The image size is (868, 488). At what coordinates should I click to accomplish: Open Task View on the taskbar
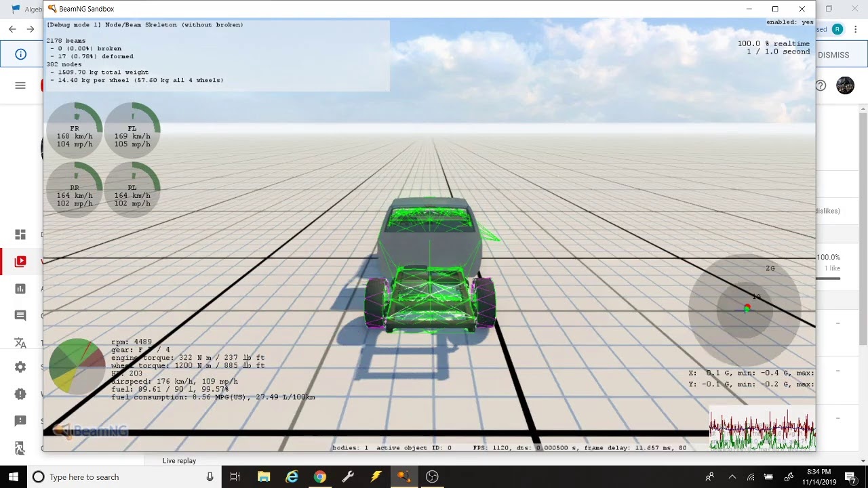click(235, 477)
